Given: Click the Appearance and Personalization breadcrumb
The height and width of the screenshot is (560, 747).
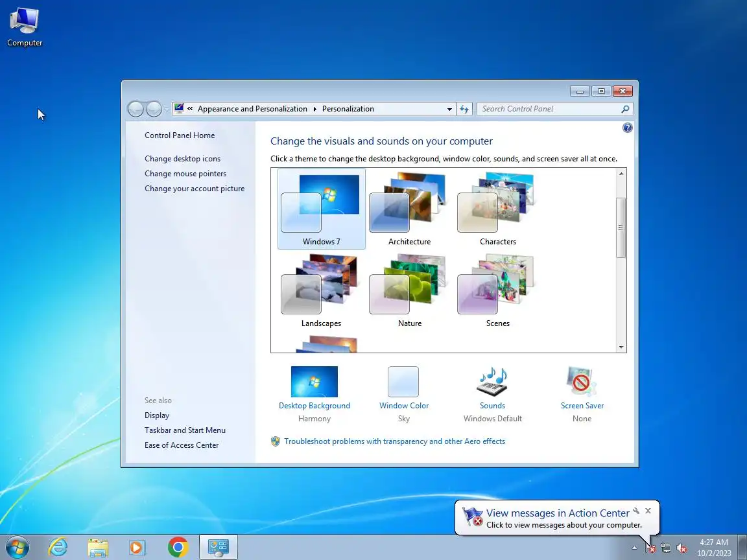Looking at the screenshot, I should pos(252,109).
